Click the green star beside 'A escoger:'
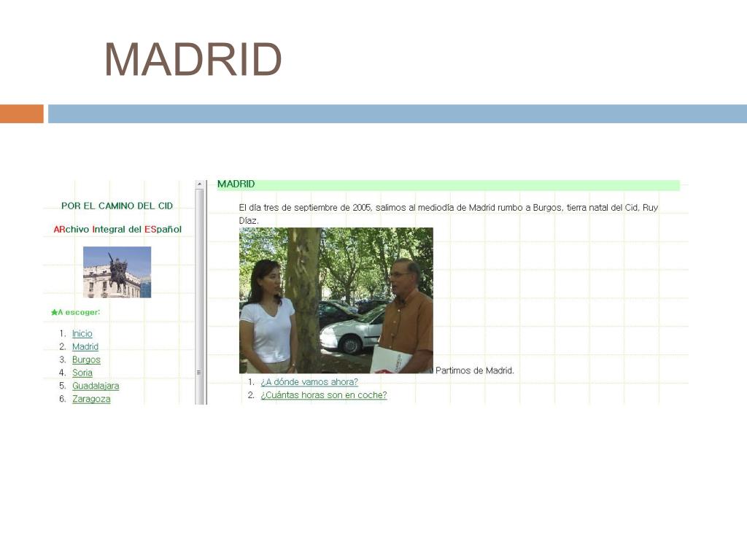Screen dimensions: 747x560 coord(54,312)
